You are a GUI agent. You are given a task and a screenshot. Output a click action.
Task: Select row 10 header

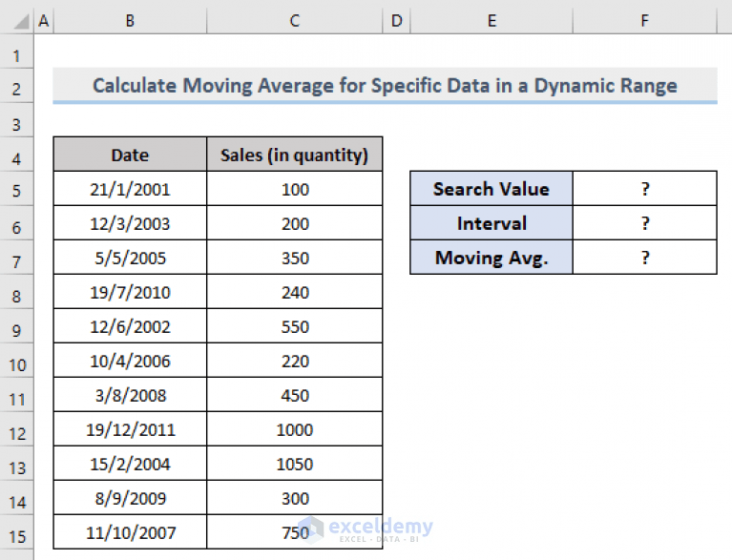(17, 361)
